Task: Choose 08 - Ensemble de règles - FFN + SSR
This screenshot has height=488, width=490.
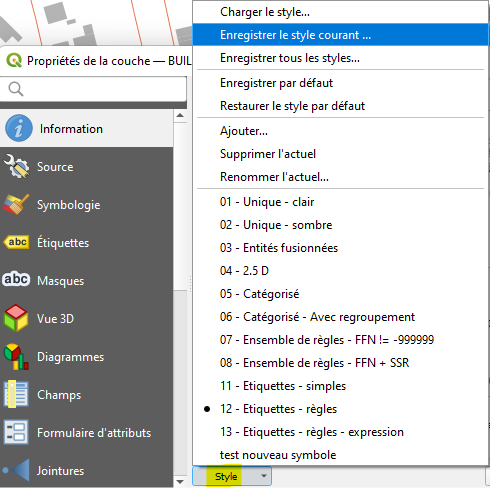Action: [x=340, y=363]
